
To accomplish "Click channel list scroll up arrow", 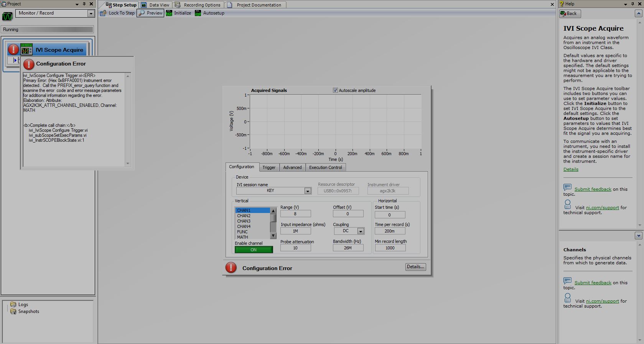I will [273, 211].
